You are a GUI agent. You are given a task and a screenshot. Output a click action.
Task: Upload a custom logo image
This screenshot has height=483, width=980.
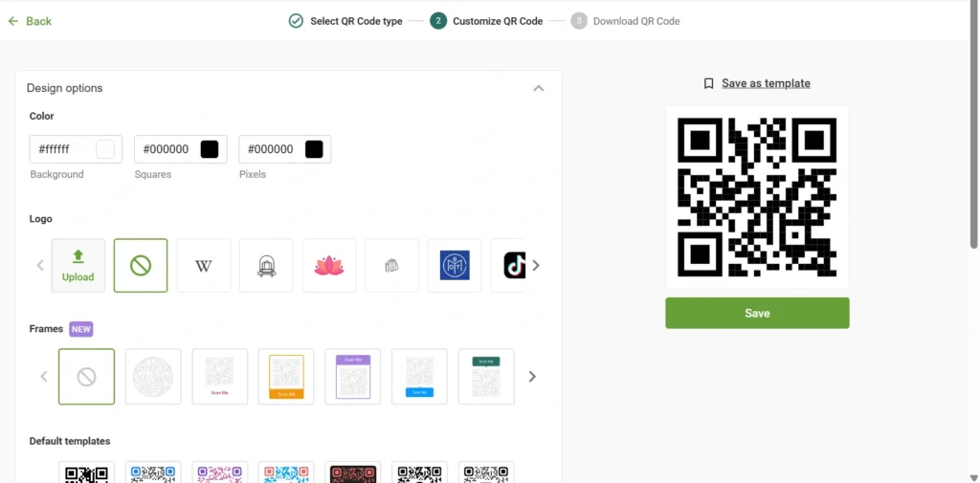click(78, 266)
